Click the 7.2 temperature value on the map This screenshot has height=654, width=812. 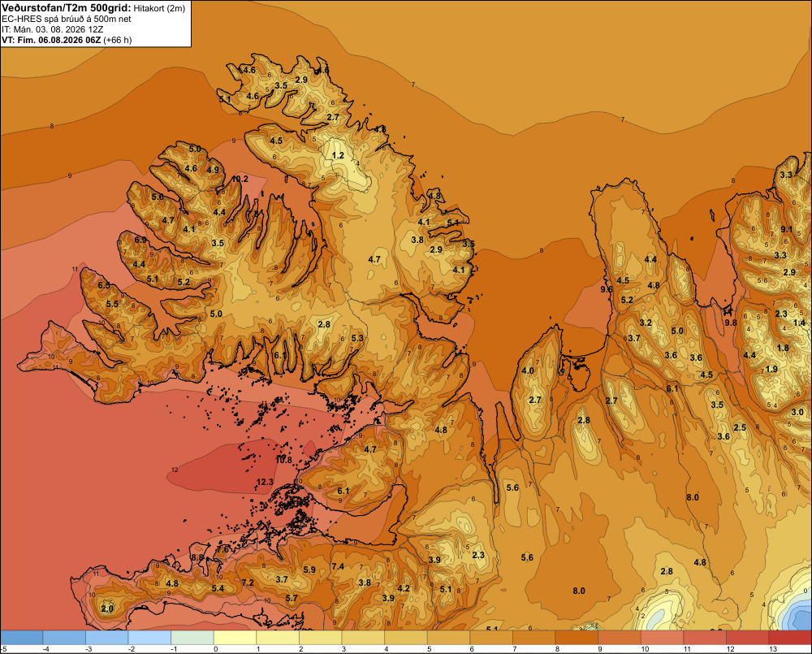point(248,583)
